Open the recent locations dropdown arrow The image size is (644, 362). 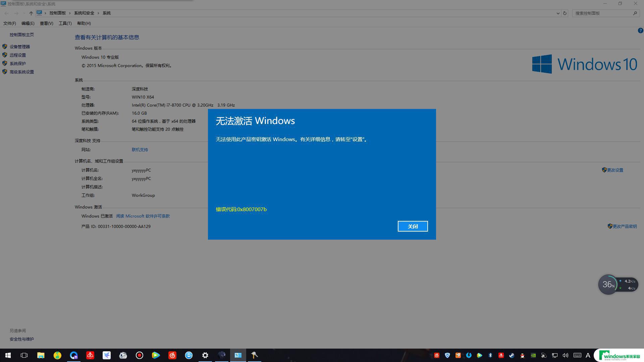click(24, 13)
